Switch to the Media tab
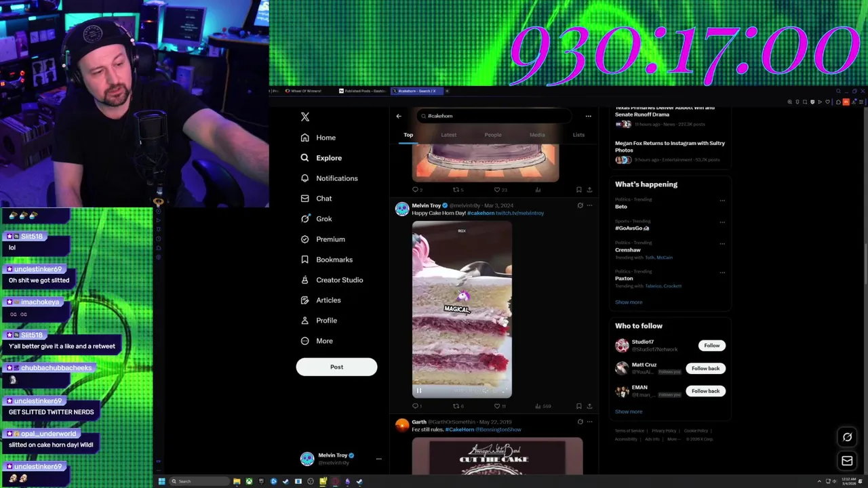This screenshot has width=868, height=488. (537, 135)
